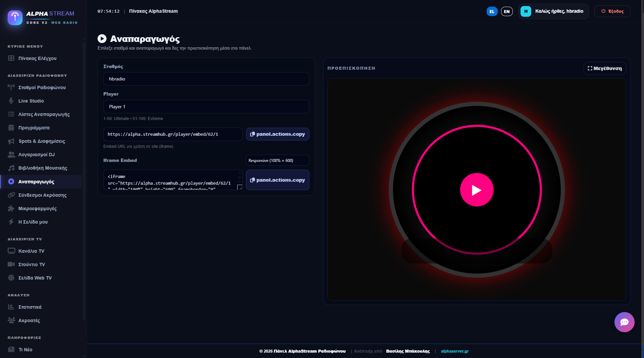Click the Έξοδος logout button
This screenshot has height=358, width=644.
tap(612, 11)
